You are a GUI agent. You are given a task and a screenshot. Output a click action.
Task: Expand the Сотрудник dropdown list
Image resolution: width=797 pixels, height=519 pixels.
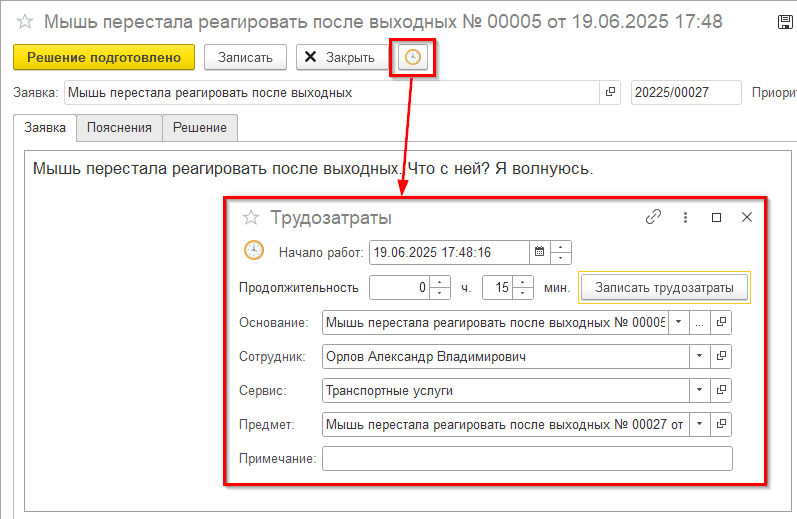[x=699, y=356]
